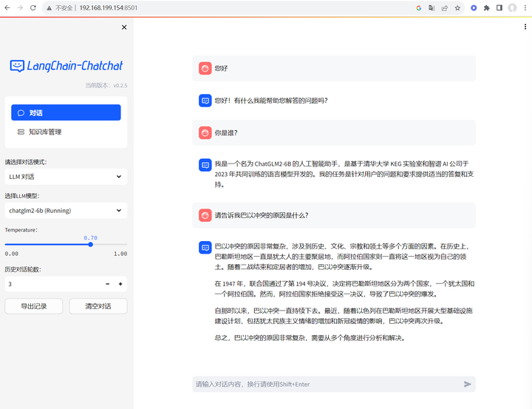Bookmark this page with the star icon
The image size is (532, 409).
(457, 8)
